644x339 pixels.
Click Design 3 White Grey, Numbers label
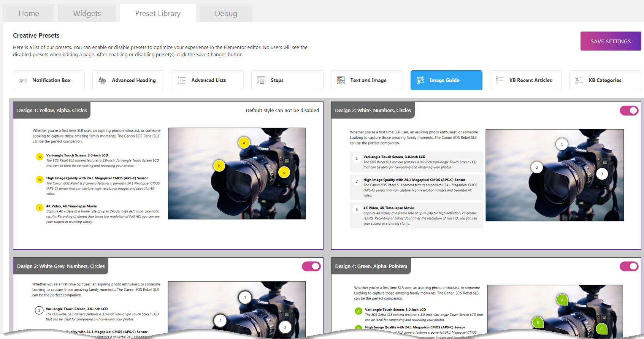click(61, 266)
